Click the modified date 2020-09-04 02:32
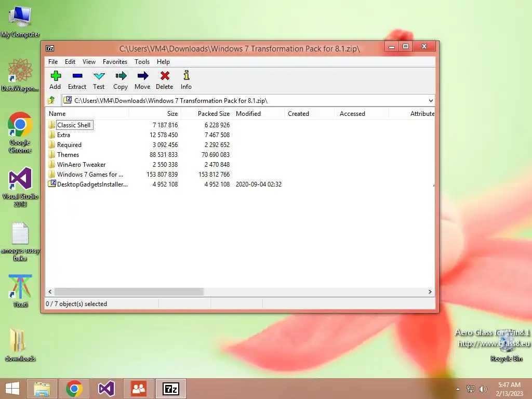This screenshot has width=532, height=399. 259,184
